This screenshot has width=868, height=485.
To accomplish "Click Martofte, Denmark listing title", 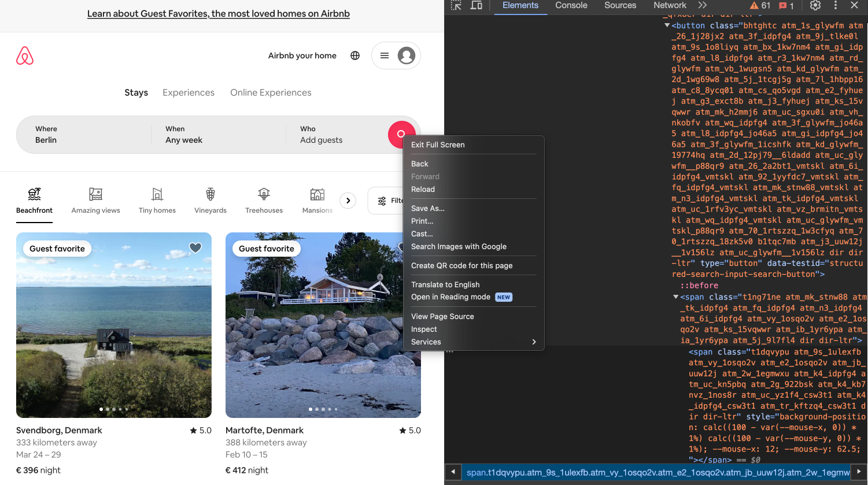I will tap(264, 431).
